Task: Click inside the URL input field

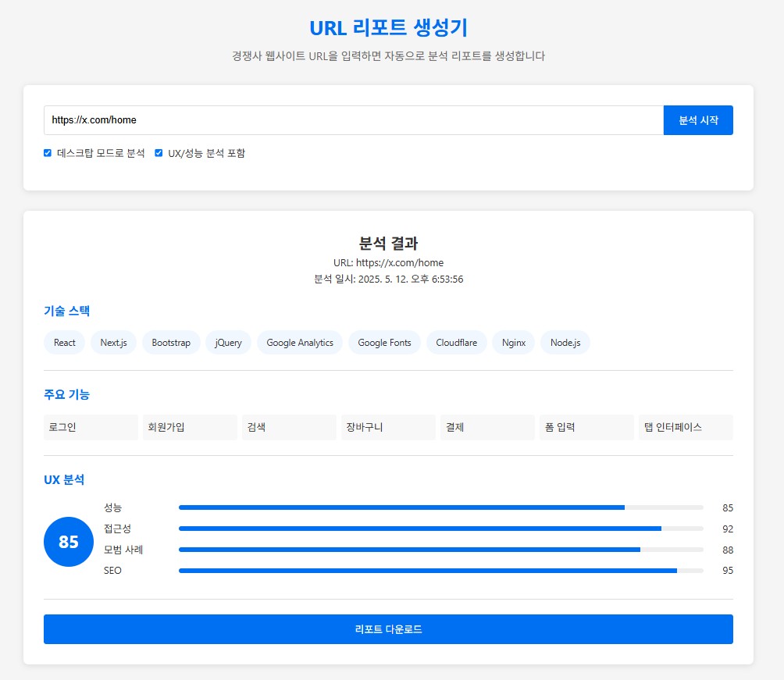Action: [351, 120]
